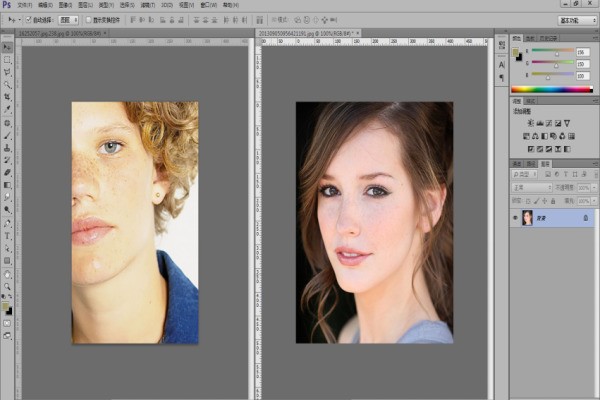Image resolution: width=600 pixels, height=400 pixels.
Task: Open the 文件 (File) menu
Action: point(24,5)
